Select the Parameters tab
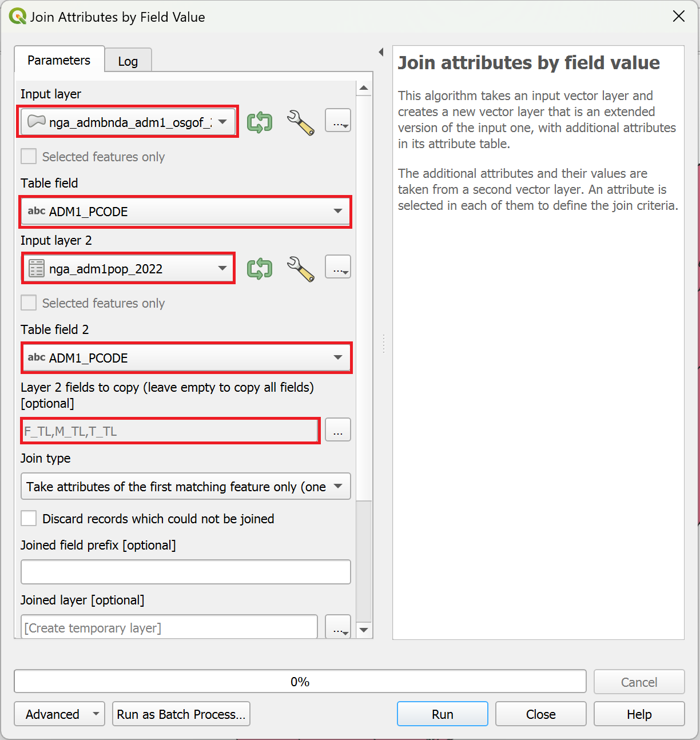 (59, 60)
